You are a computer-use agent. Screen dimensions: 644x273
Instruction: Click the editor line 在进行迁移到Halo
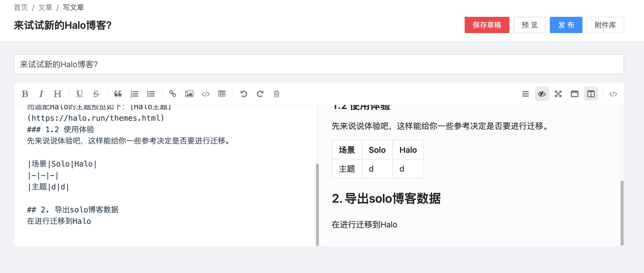pos(59,221)
